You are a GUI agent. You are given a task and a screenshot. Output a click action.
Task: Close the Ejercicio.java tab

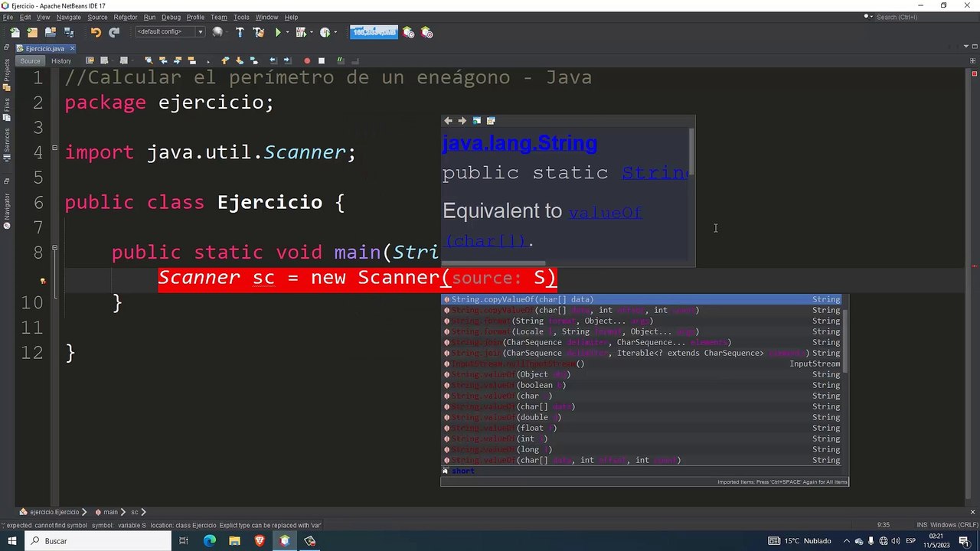click(x=73, y=48)
